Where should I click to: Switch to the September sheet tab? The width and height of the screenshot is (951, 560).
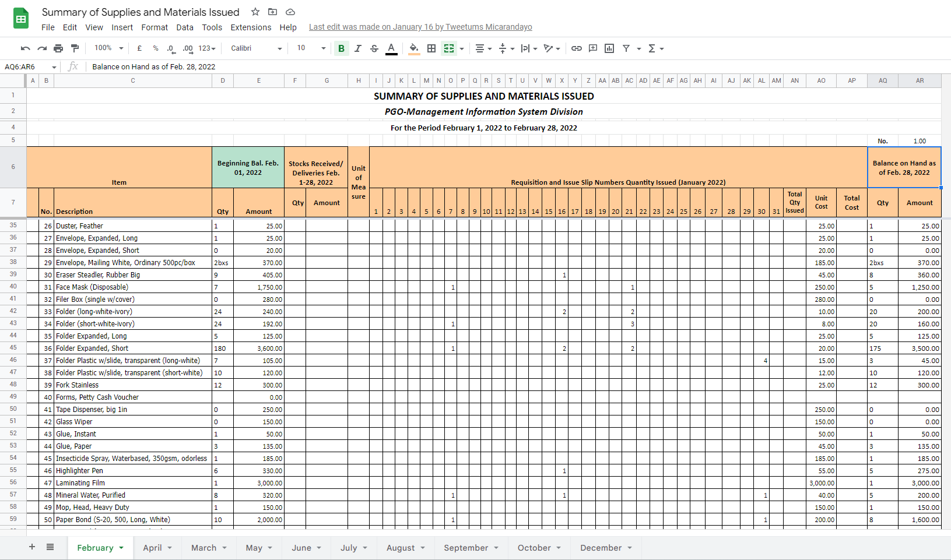click(x=471, y=548)
